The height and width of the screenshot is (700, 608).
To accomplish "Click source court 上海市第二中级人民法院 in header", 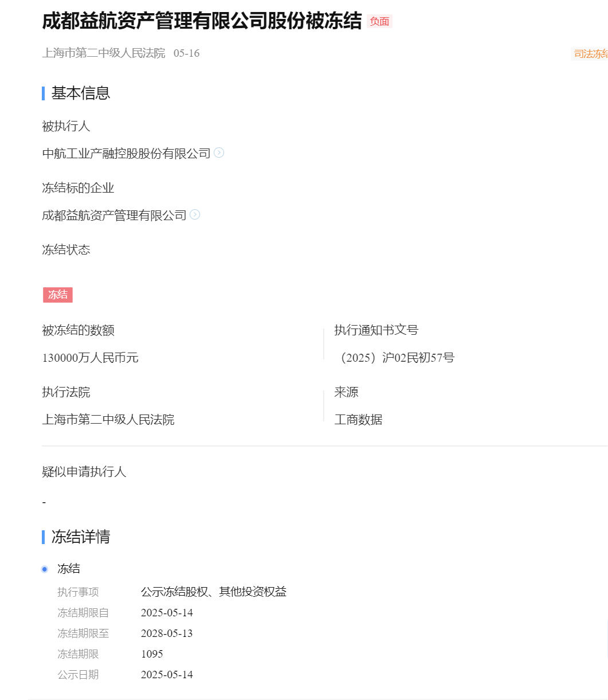I will 104,53.
